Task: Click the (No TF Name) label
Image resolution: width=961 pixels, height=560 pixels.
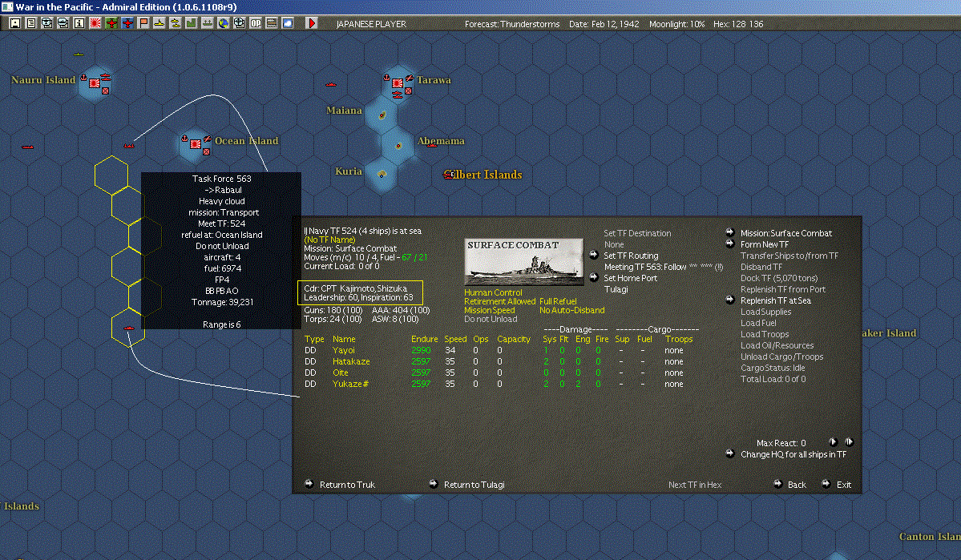Action: (x=329, y=240)
